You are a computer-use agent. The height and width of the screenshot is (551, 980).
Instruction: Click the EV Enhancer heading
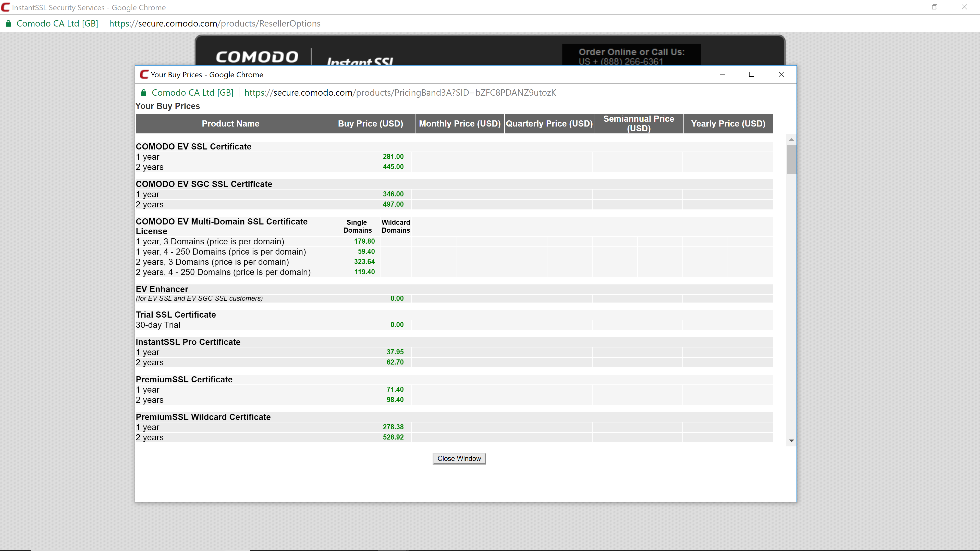click(162, 289)
